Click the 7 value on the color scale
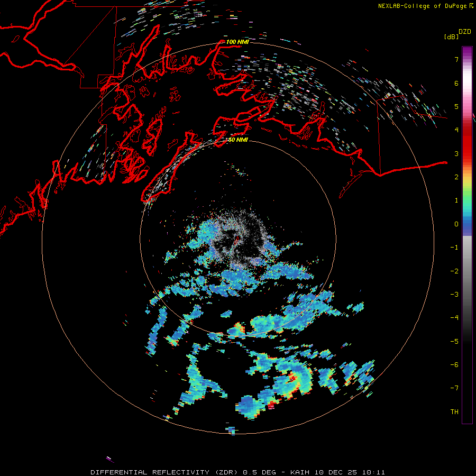This screenshot has width=476, height=476. pyautogui.click(x=456, y=59)
